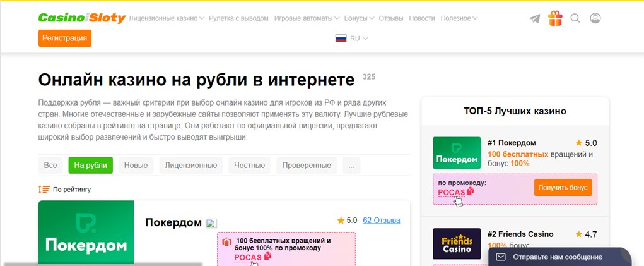Click the envelope icon in message widget
The image size is (644, 266).
click(x=501, y=257)
